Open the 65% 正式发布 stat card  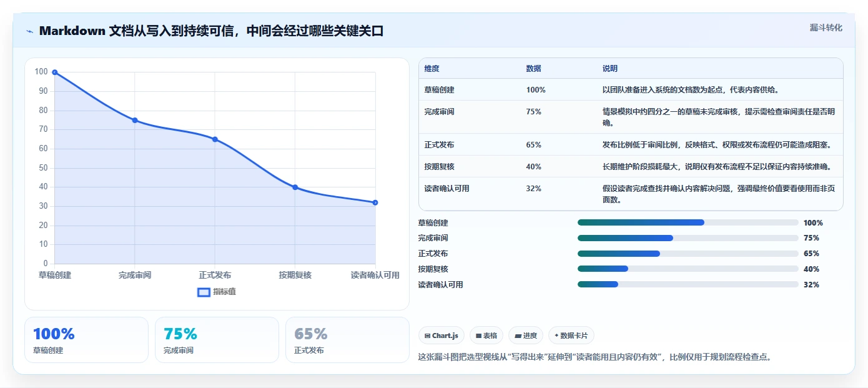click(x=347, y=340)
